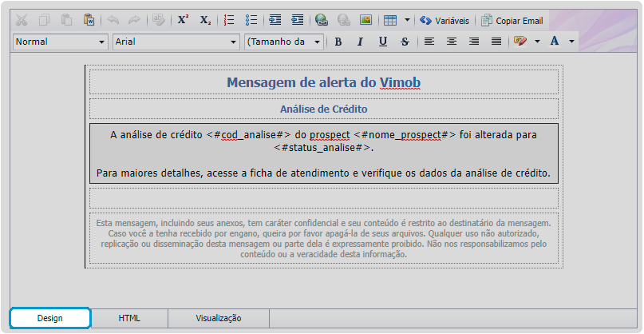Viewport: 644px width, 334px height.
Task: Insert an image
Action: pyautogui.click(x=365, y=20)
